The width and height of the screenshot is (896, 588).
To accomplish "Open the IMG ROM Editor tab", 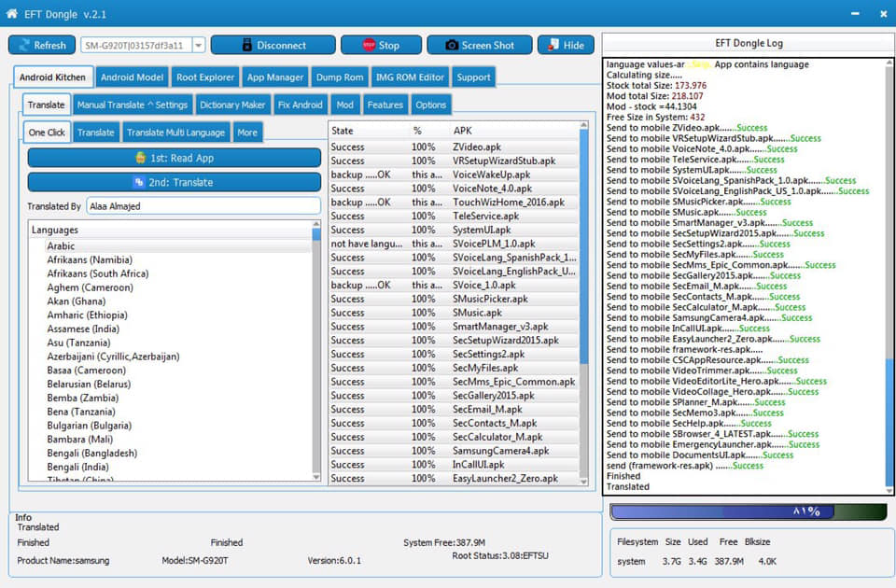I will click(x=410, y=77).
